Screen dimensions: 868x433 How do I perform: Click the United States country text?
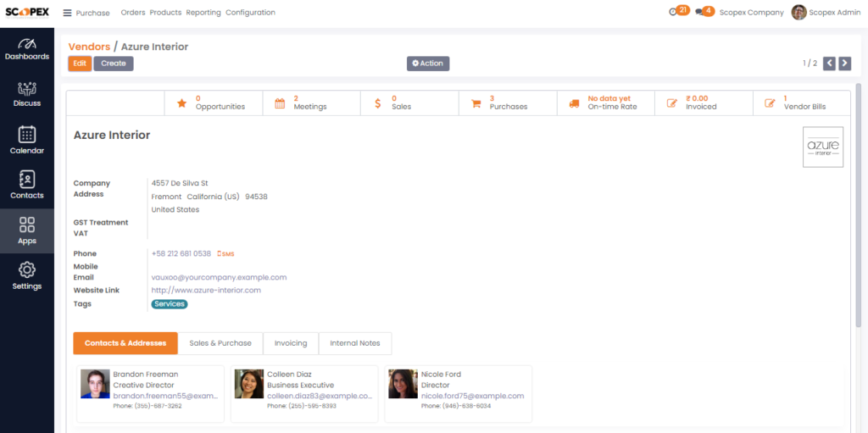point(175,210)
